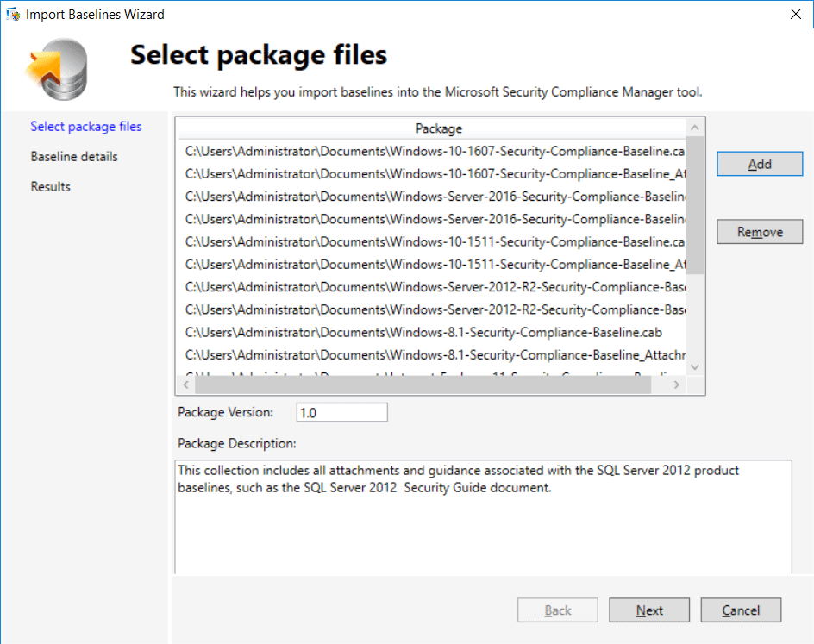
Task: Open the Results step in sidebar
Action: click(50, 187)
